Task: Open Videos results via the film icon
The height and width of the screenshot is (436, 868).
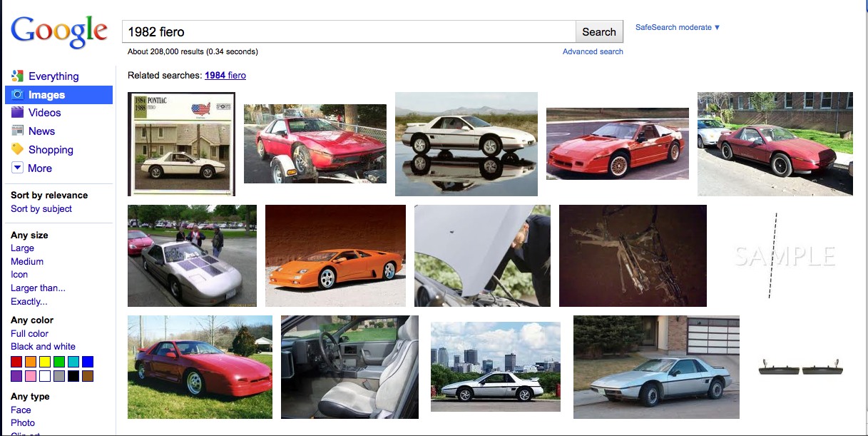Action: click(x=18, y=112)
